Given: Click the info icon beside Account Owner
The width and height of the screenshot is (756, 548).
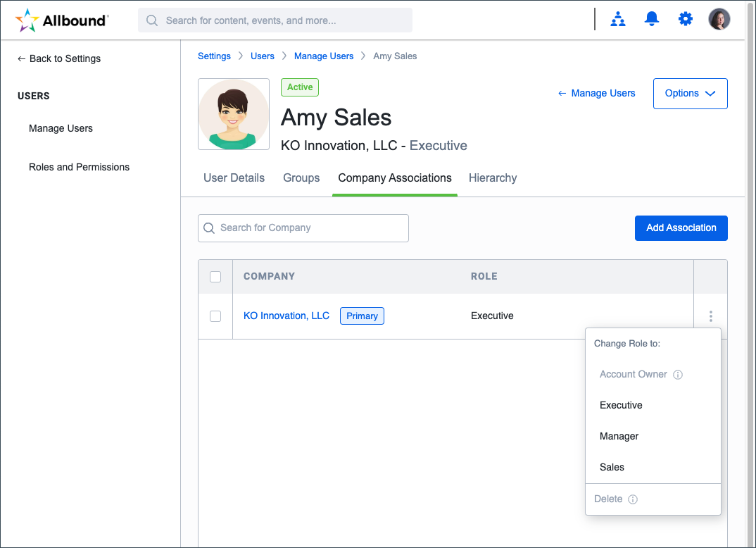Looking at the screenshot, I should click(x=677, y=375).
